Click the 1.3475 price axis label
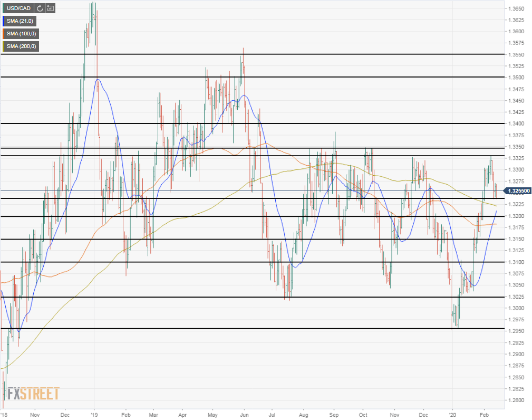The width and height of the screenshot is (532, 420). point(516,89)
